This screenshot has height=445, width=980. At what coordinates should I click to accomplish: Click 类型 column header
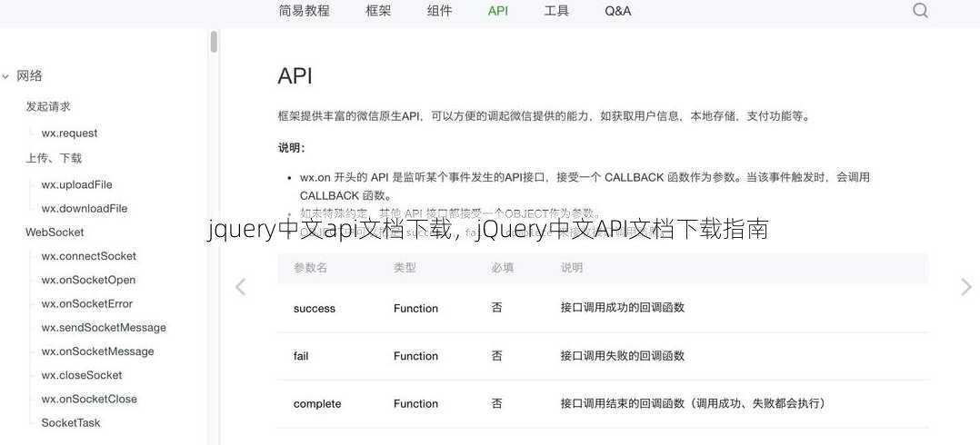coord(405,268)
